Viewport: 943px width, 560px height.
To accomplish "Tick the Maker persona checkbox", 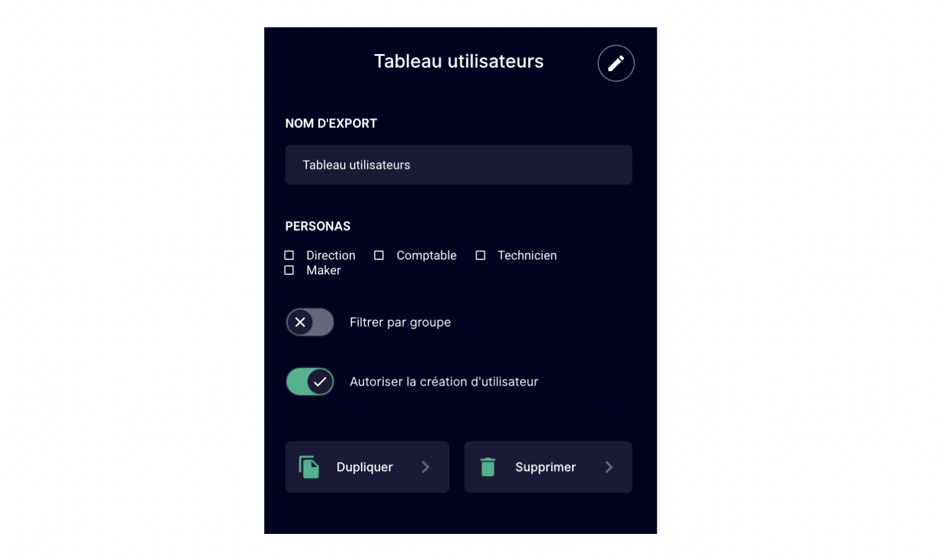I will pos(289,270).
